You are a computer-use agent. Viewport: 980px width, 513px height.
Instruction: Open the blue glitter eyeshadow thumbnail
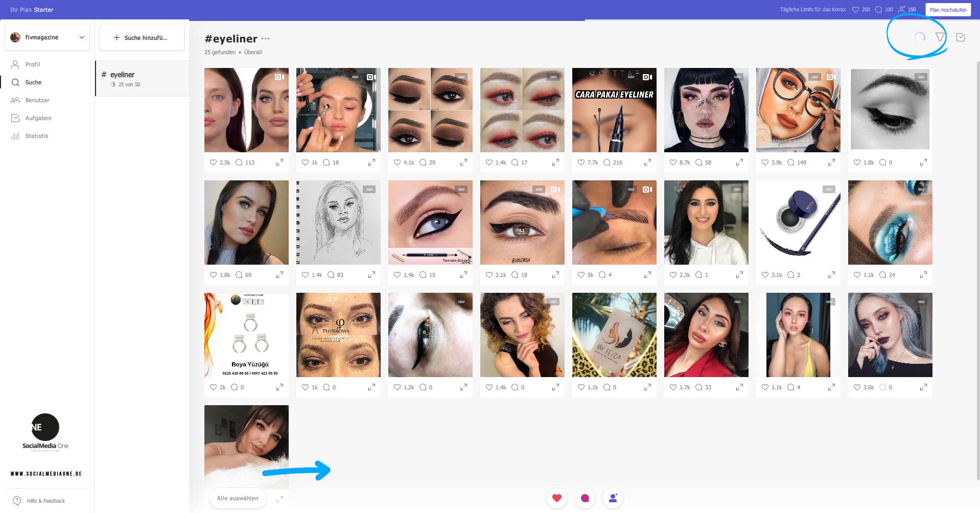[890, 222]
